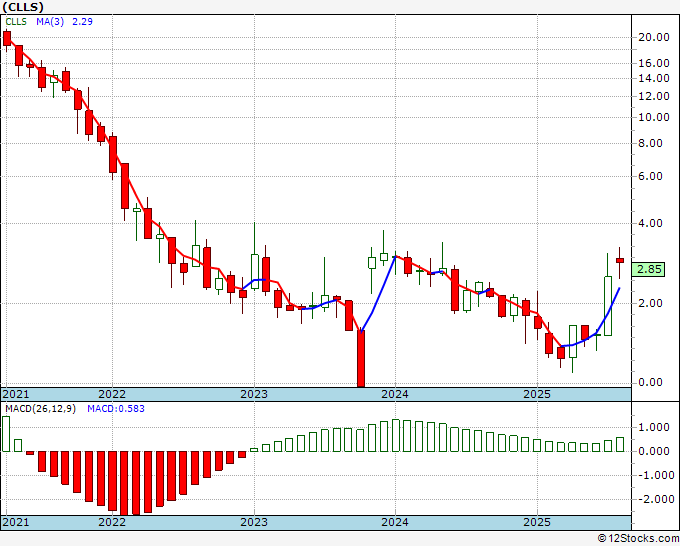Click the 12Stocks.com copyright text
The width and height of the screenshot is (680, 546).
coord(638,539)
